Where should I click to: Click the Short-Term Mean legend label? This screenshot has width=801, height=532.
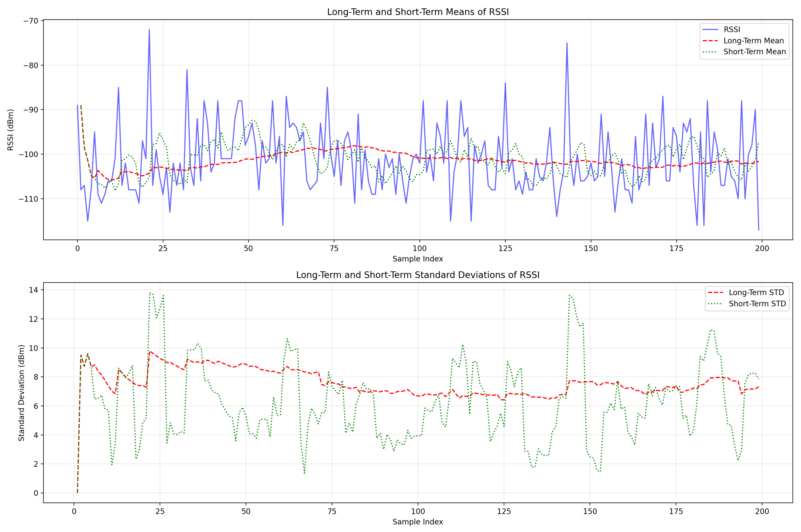(x=755, y=52)
